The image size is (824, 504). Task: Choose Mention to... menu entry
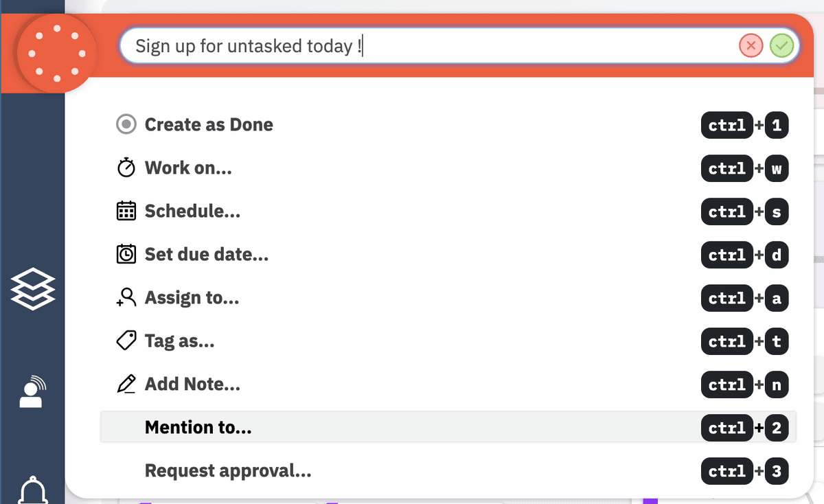pos(198,428)
